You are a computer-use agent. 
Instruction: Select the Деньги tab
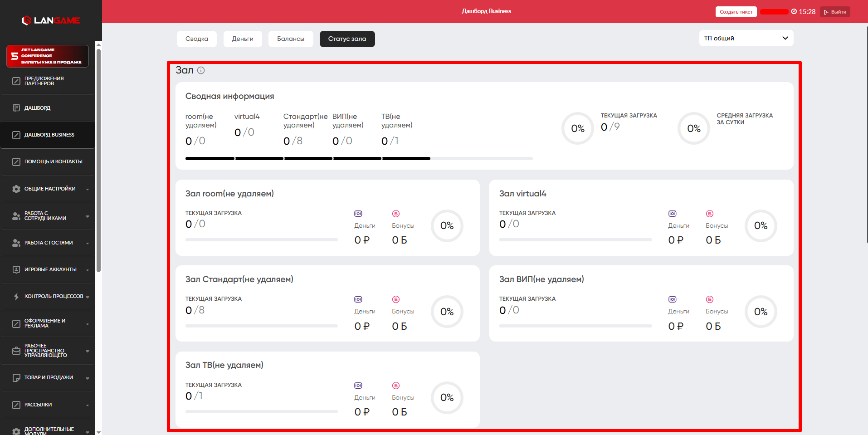(x=243, y=39)
